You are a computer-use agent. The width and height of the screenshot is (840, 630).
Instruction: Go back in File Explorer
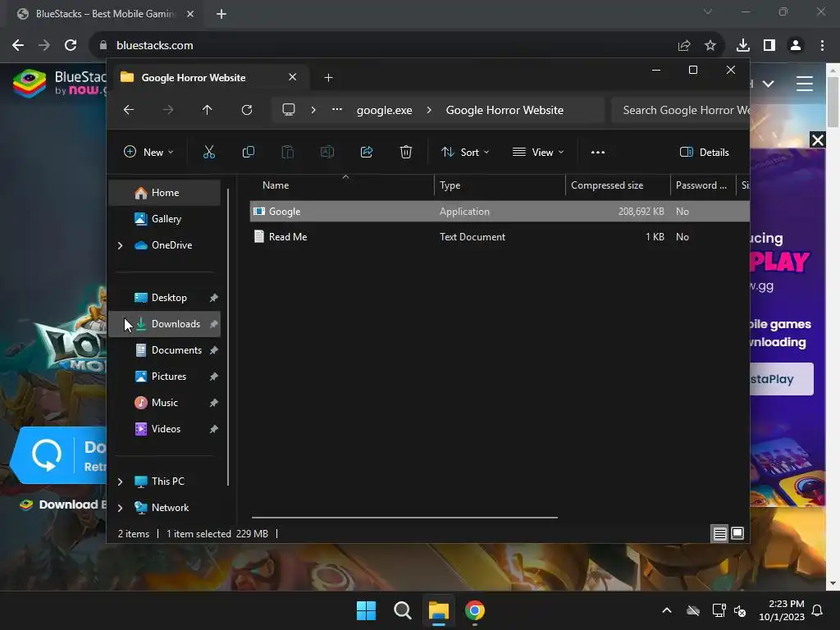coord(129,110)
